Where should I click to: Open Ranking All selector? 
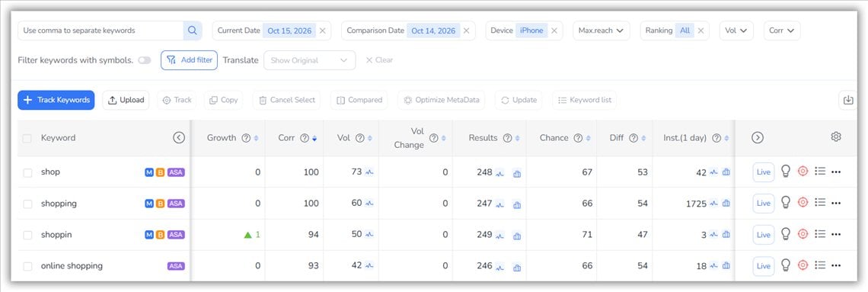685,30
